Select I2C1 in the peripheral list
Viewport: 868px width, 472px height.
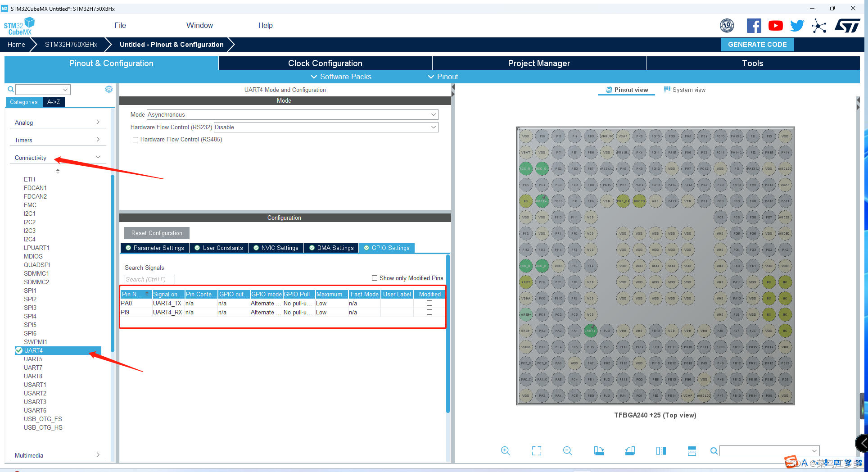pos(30,214)
